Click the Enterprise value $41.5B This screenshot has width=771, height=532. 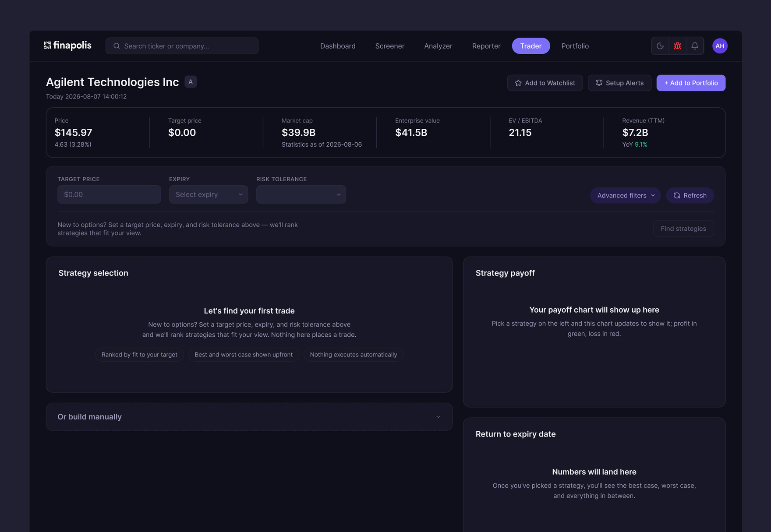(411, 132)
